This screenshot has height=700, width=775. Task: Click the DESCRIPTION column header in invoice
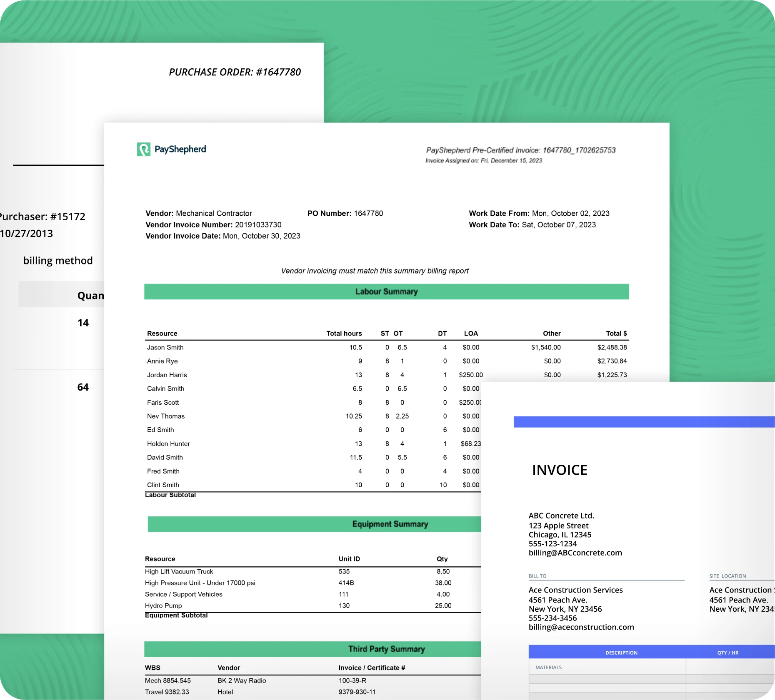point(621,653)
